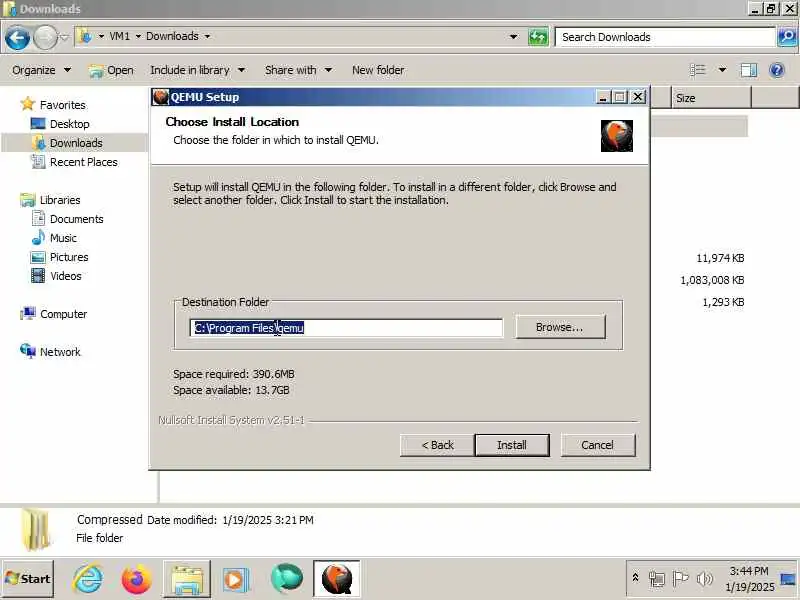Click Downloads in the address bar

pos(172,36)
